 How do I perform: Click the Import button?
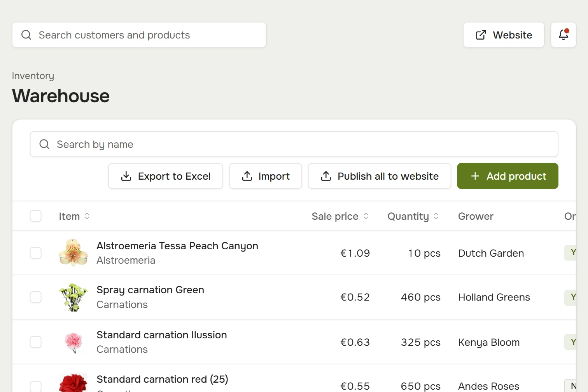(266, 176)
